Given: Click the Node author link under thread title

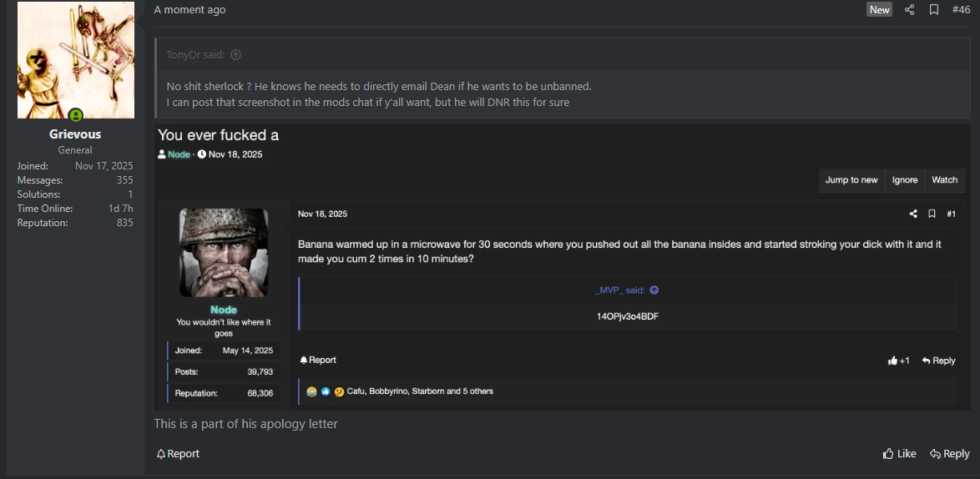Looking at the screenshot, I should point(179,154).
